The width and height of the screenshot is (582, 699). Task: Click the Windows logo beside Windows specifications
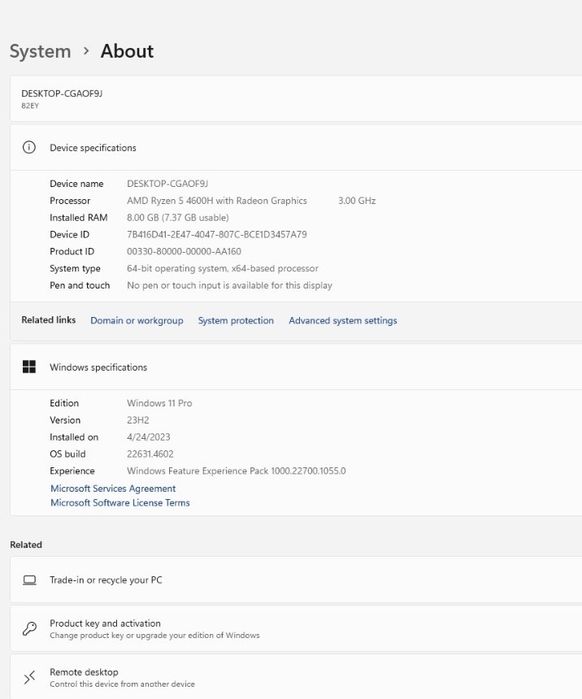tap(29, 367)
